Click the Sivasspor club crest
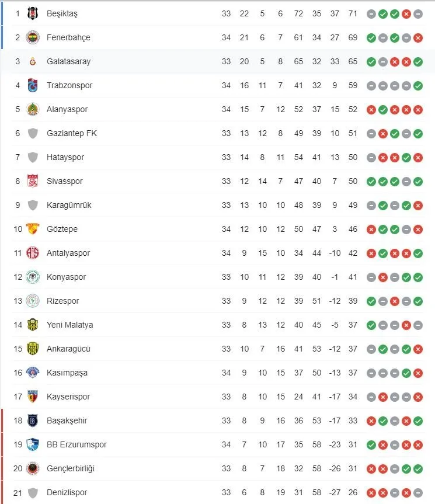 (33, 181)
